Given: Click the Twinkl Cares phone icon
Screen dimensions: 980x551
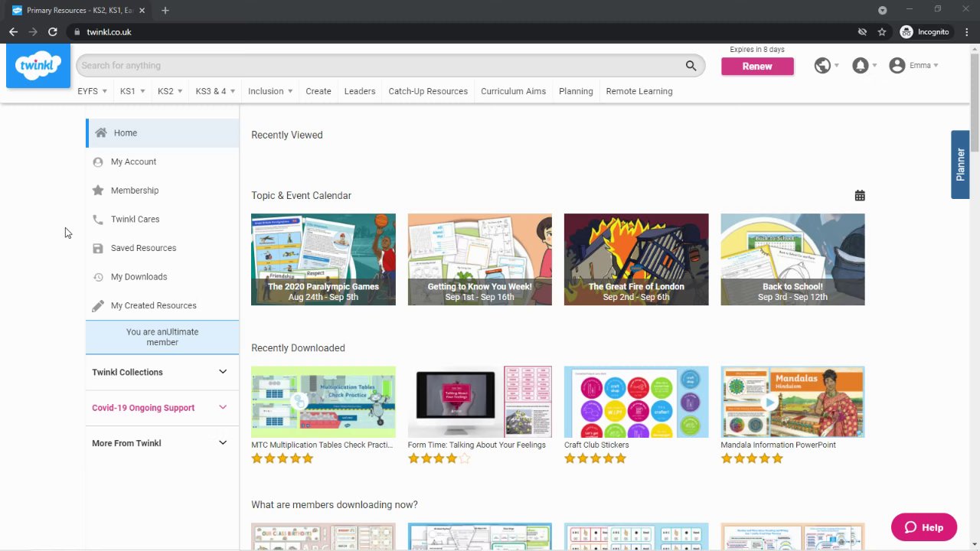Looking at the screenshot, I should pyautogui.click(x=98, y=219).
